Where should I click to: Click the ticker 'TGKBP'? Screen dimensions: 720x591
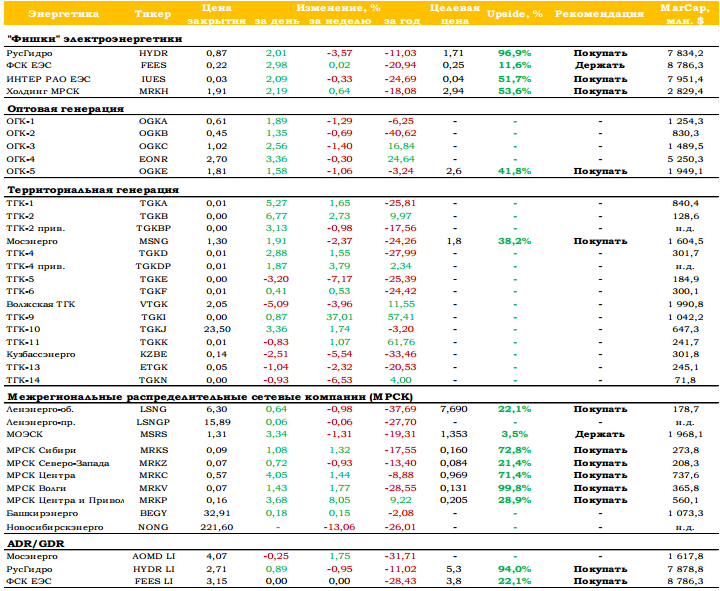click(x=153, y=228)
